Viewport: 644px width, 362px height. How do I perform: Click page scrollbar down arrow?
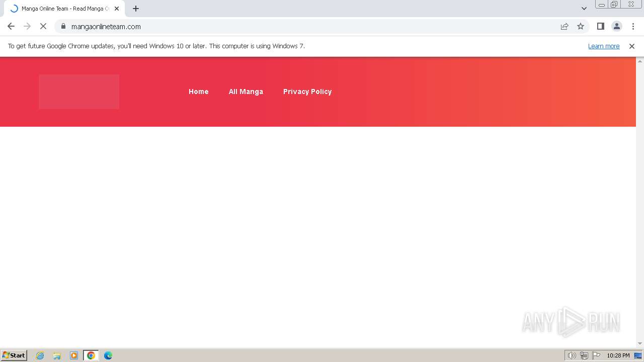[640, 343]
